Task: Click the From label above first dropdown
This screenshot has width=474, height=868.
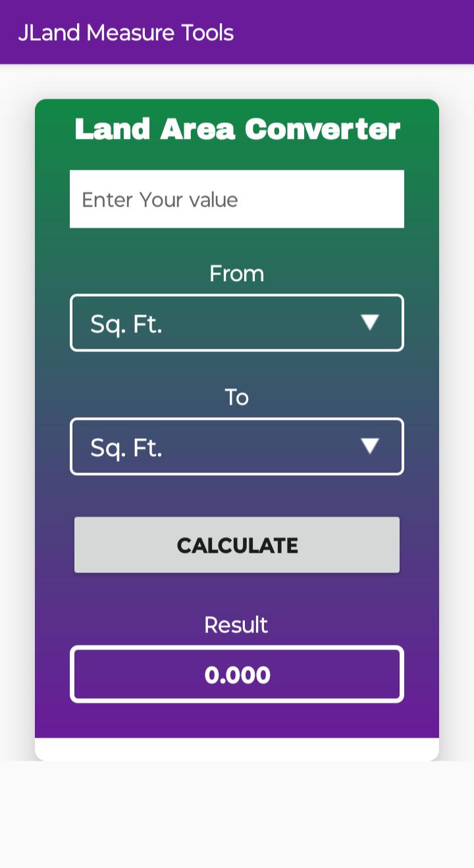Action: 237,274
